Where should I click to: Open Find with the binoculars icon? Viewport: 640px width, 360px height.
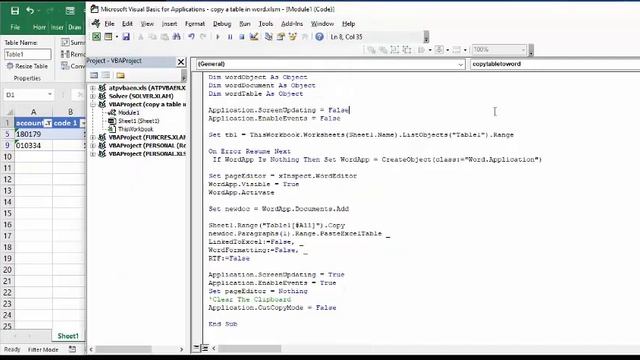176,37
